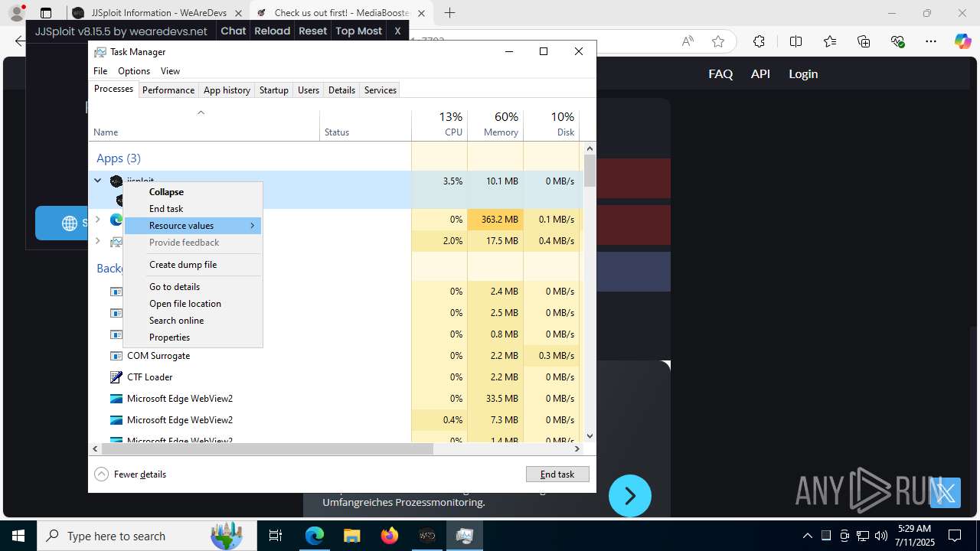Image resolution: width=980 pixels, height=551 pixels.
Task: Sort processes by Disk column
Action: pos(551,124)
